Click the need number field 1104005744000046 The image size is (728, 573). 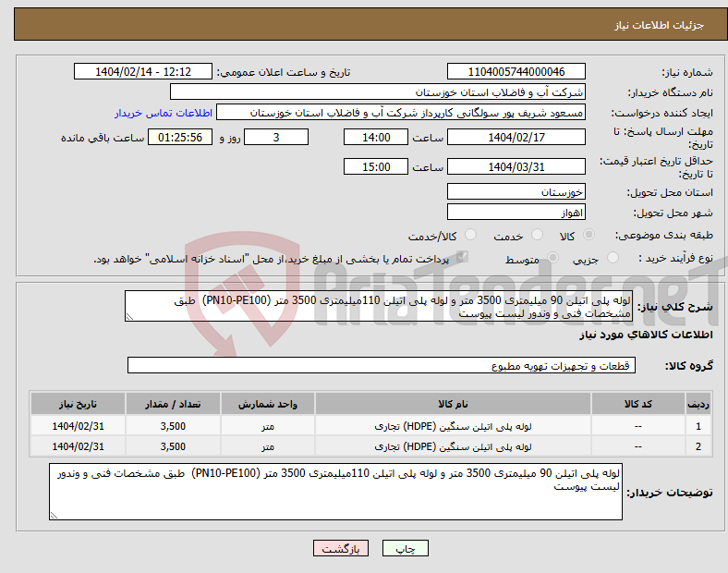[516, 71]
